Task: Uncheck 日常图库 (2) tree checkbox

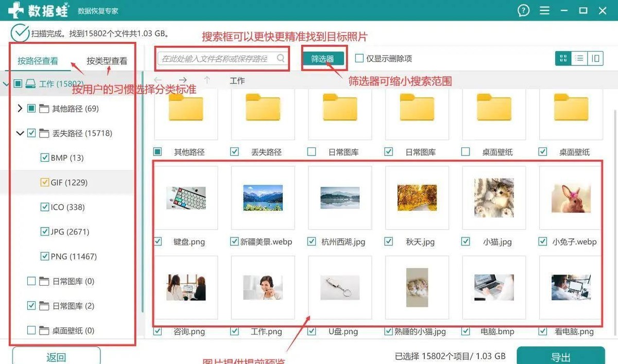Action: [x=31, y=306]
